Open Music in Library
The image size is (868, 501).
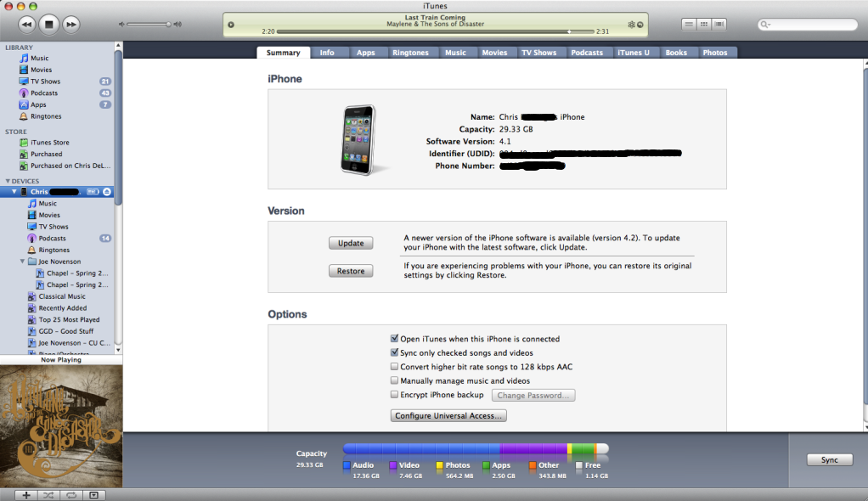39,58
